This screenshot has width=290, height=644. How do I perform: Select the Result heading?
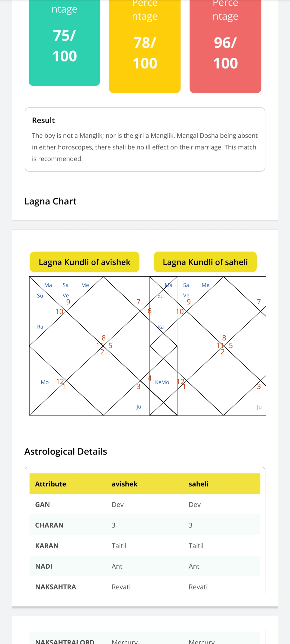pyautogui.click(x=44, y=120)
